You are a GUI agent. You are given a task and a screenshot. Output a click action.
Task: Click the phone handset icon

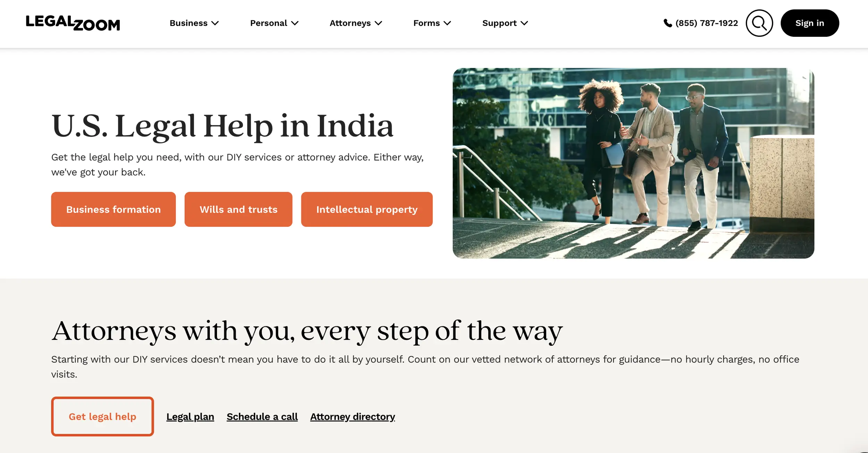tap(668, 23)
